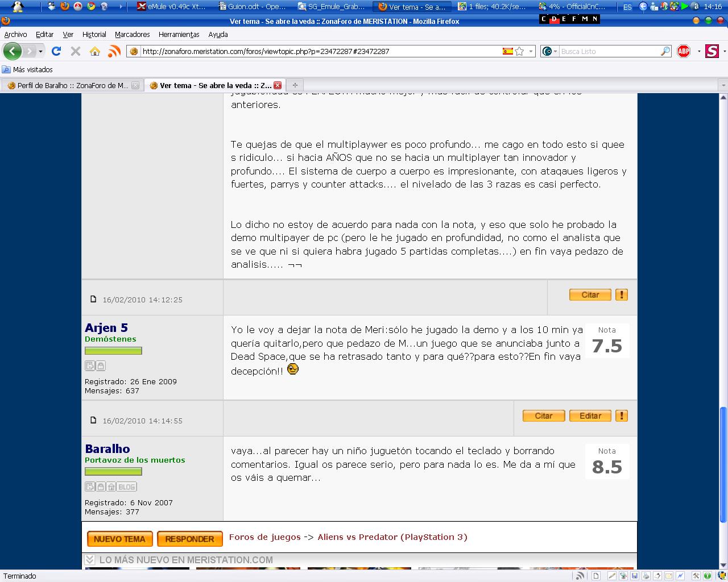Open URL bar history dropdown arrow

[531, 51]
